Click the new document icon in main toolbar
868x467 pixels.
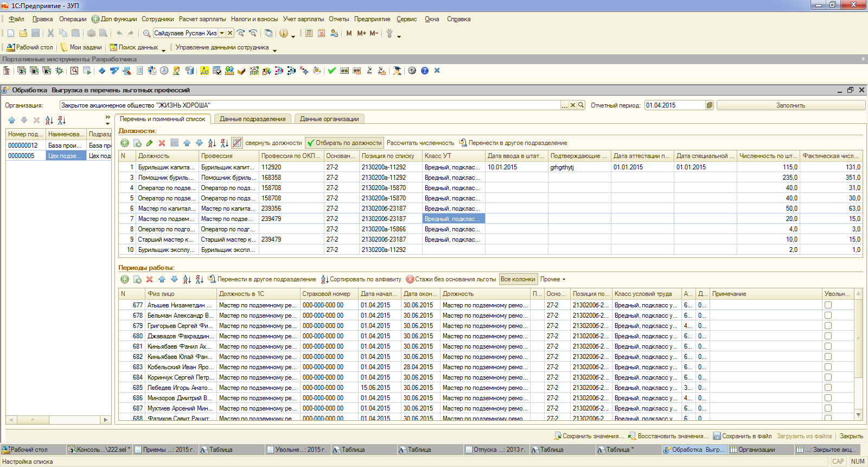point(10,33)
